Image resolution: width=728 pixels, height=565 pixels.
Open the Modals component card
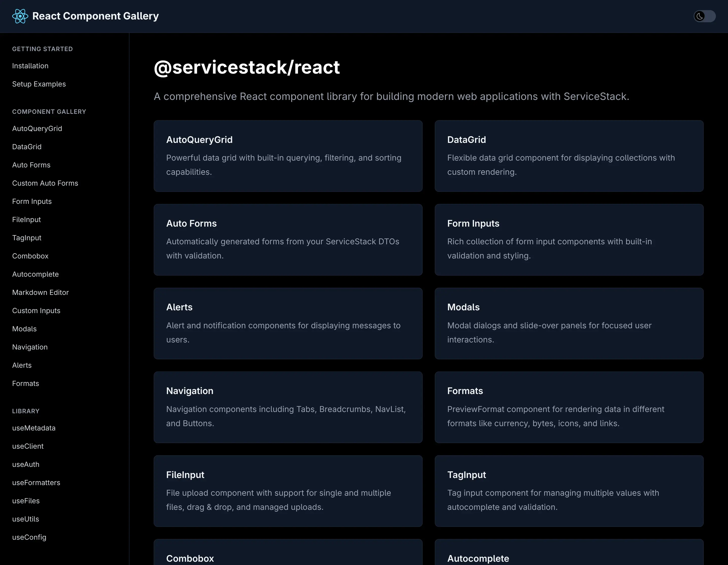click(569, 323)
